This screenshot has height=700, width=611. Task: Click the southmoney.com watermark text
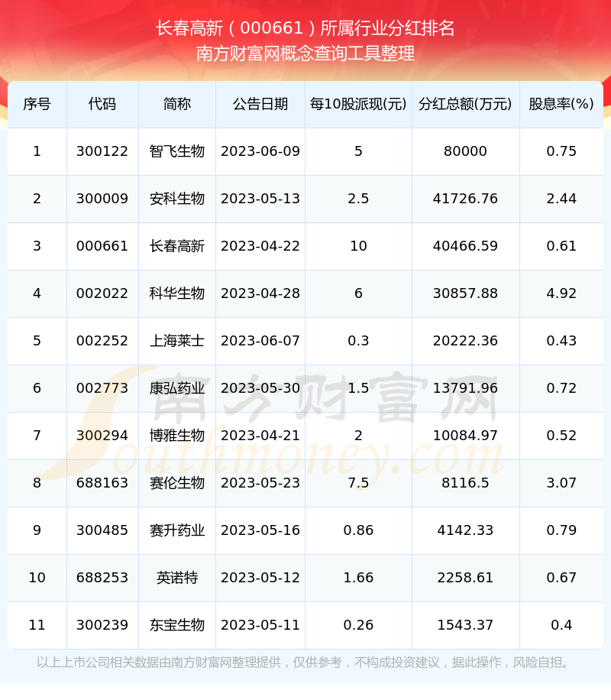[x=305, y=459]
